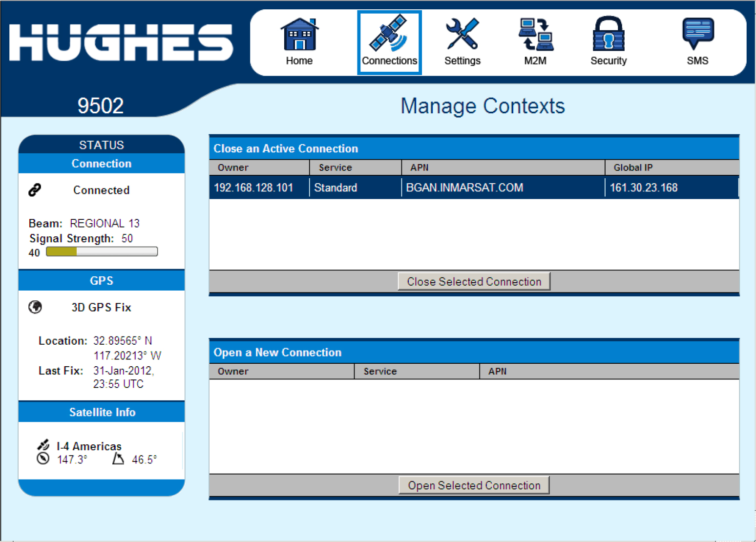756x542 pixels.
Task: Click the Satellite Info section header
Action: [102, 412]
